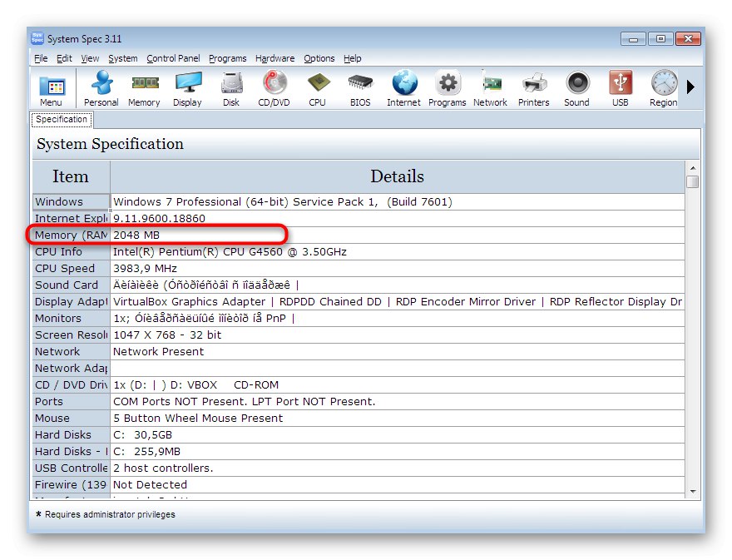The width and height of the screenshot is (732, 560).
Task: Click the Item column header
Action: coord(71,176)
